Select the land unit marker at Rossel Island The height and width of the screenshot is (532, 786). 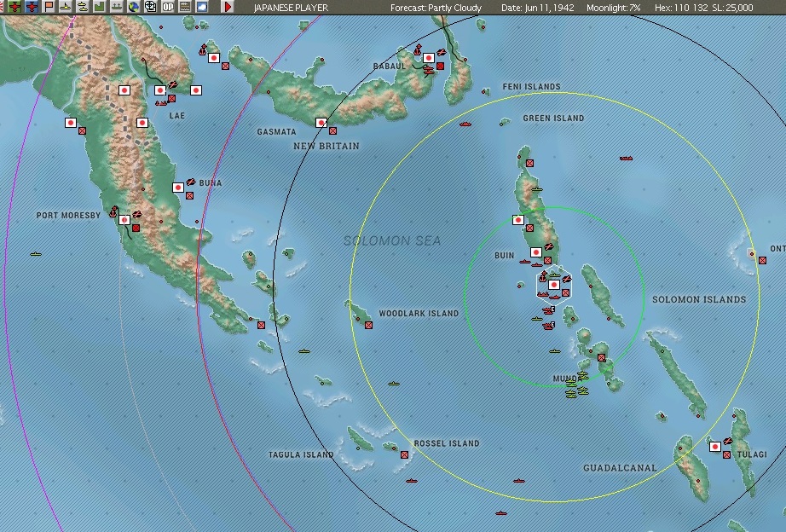(405, 454)
